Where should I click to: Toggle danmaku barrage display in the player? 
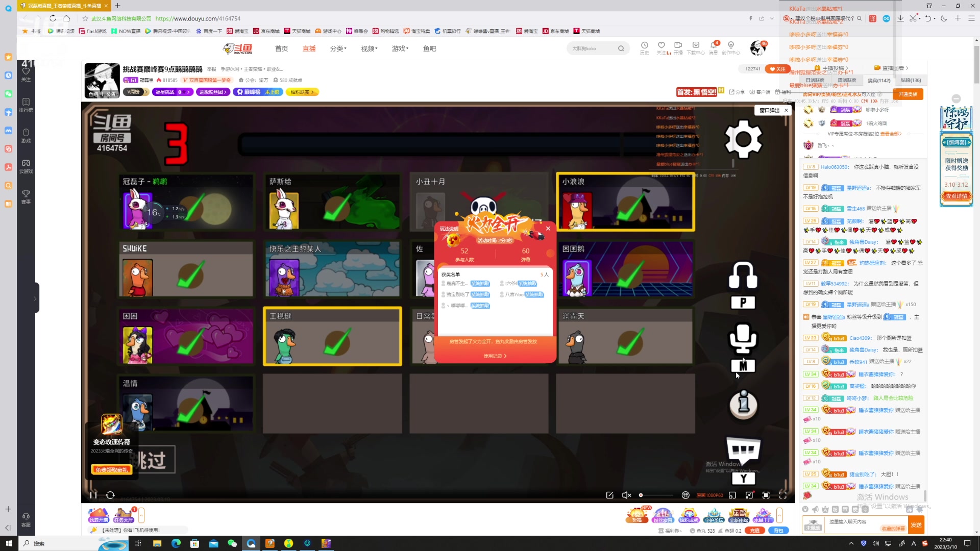[685, 495]
